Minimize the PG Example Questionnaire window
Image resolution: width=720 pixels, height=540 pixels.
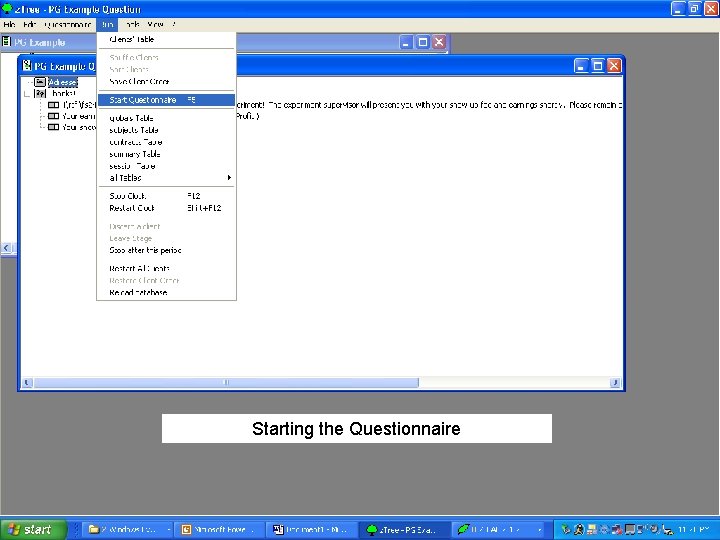tap(581, 66)
